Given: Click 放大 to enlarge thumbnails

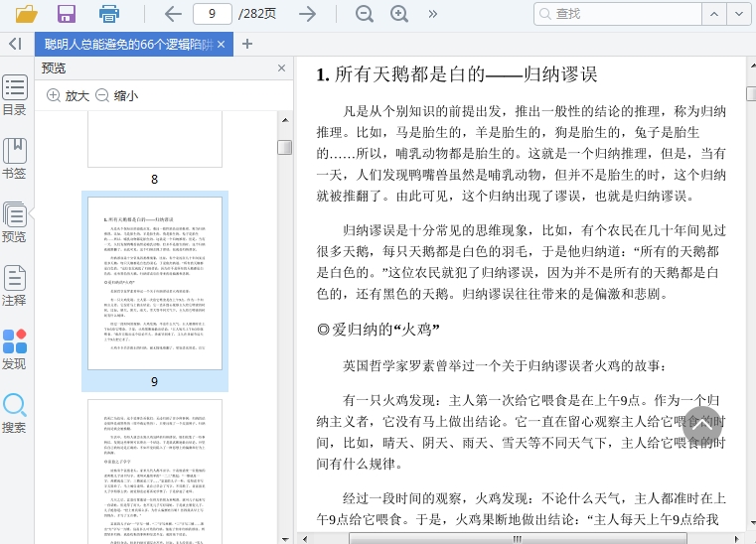Looking at the screenshot, I should (x=68, y=96).
